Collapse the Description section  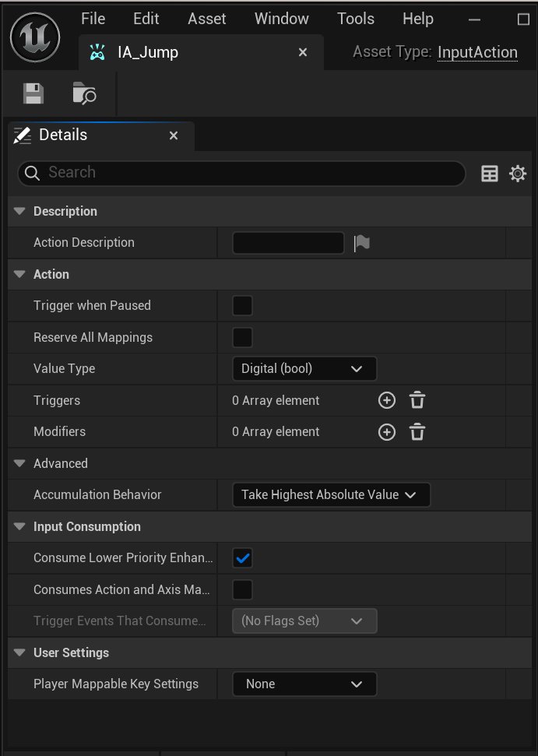pos(19,211)
